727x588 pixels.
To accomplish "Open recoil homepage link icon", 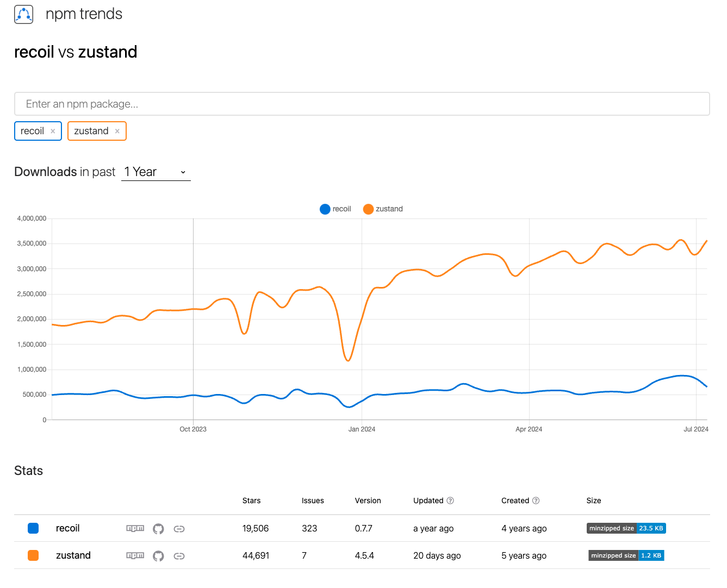I will pyautogui.click(x=179, y=529).
